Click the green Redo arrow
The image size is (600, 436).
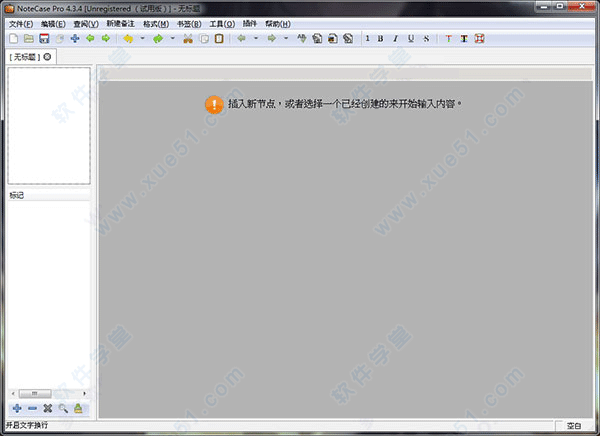coord(158,38)
